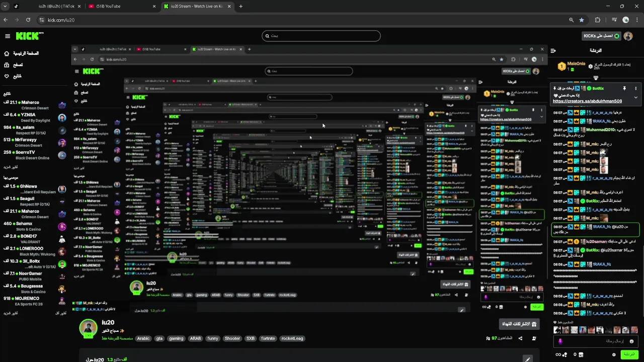
Task: Bookmark this page with the star icon
Action: tap(582, 20)
